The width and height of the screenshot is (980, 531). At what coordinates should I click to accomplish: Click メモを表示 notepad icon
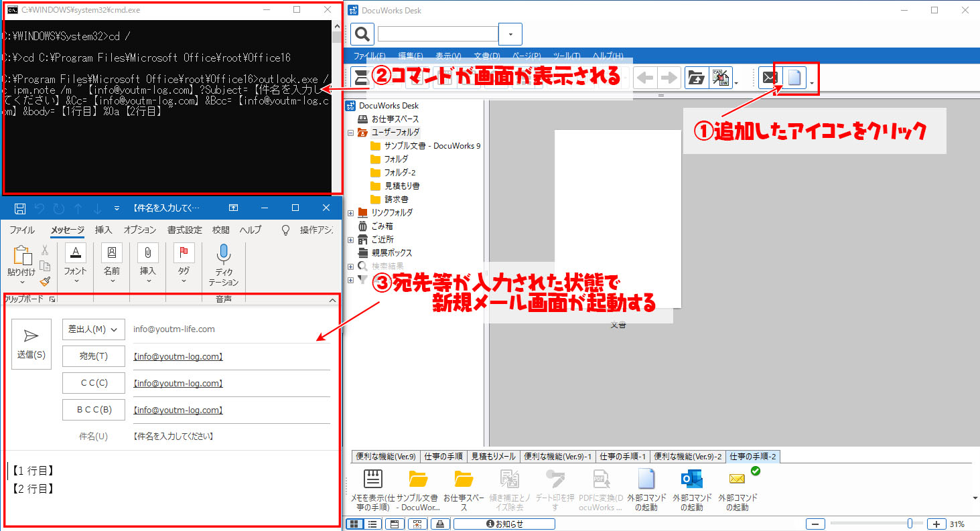373,479
